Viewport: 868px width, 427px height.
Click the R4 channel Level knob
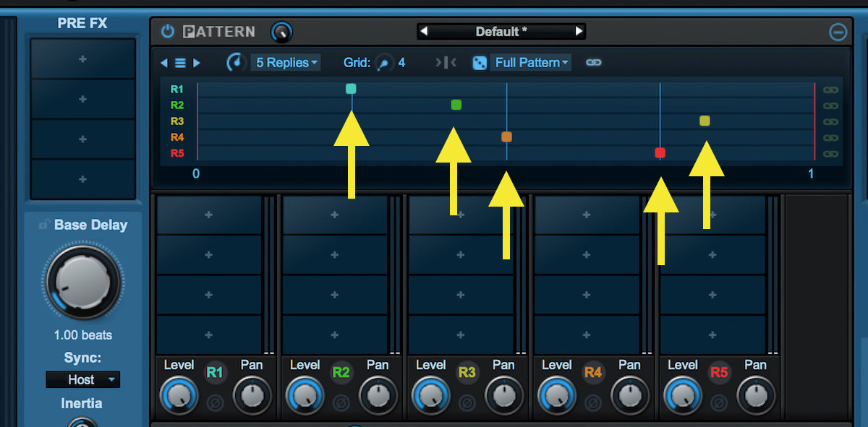556,396
